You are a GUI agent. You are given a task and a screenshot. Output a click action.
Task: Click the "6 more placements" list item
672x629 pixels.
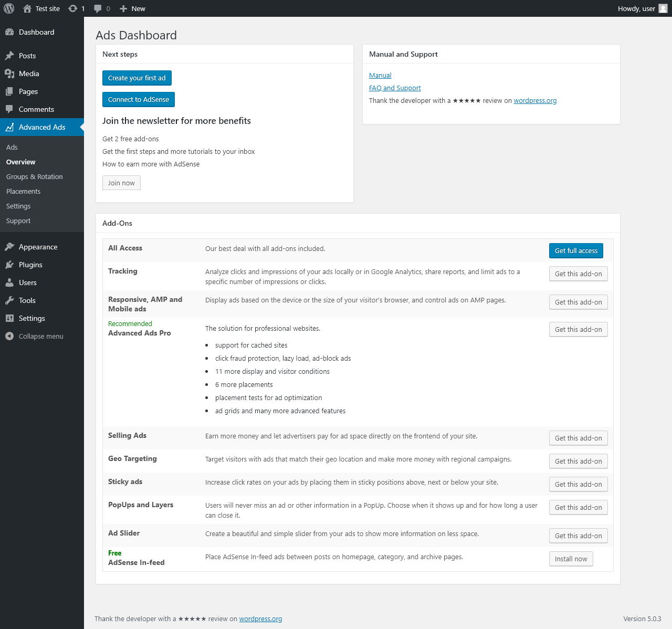244,385
